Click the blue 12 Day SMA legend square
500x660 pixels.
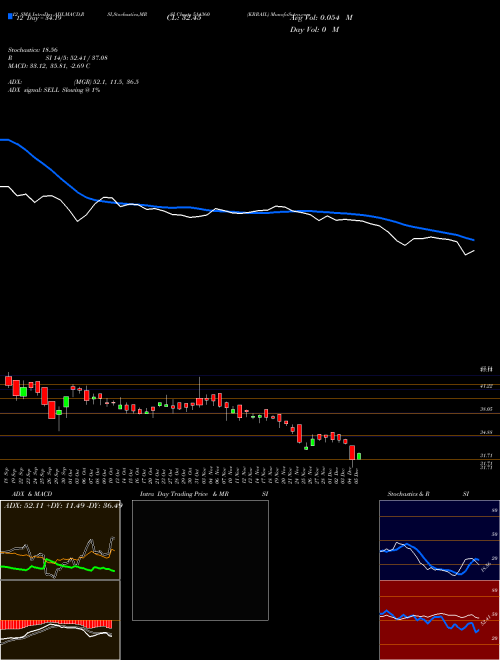[x=11, y=17]
